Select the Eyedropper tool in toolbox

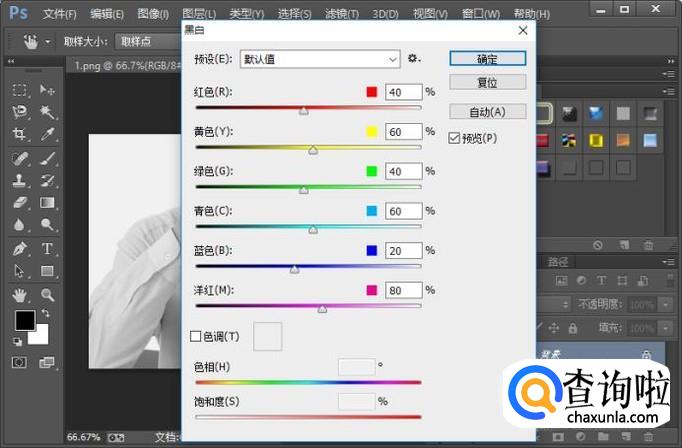pos(47,134)
